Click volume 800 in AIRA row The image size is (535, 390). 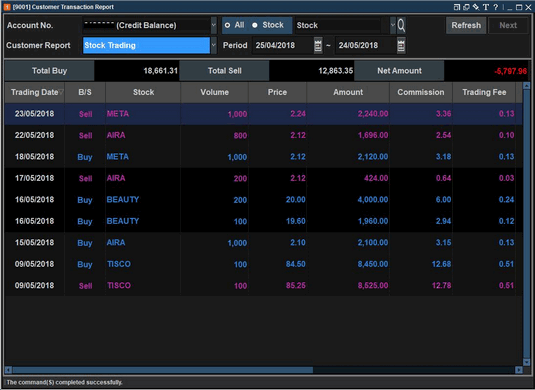pos(240,135)
